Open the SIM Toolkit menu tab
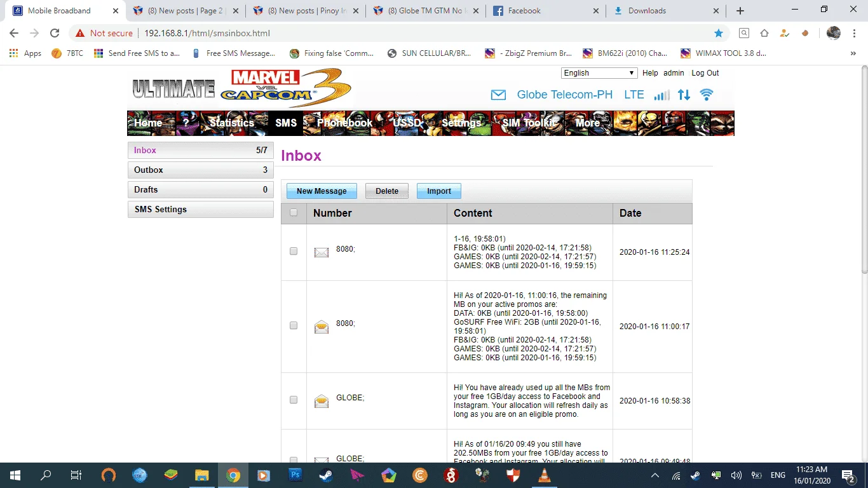The height and width of the screenshot is (488, 868). point(529,123)
